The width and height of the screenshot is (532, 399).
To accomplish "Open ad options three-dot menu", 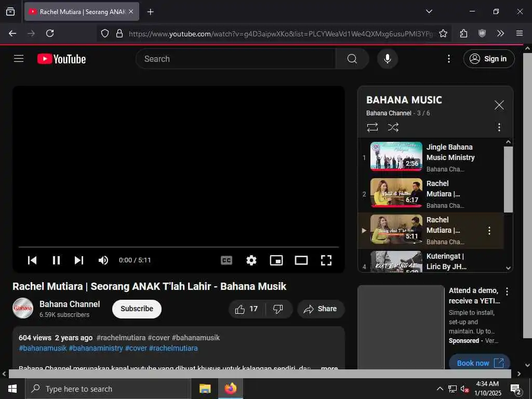I will (x=507, y=291).
